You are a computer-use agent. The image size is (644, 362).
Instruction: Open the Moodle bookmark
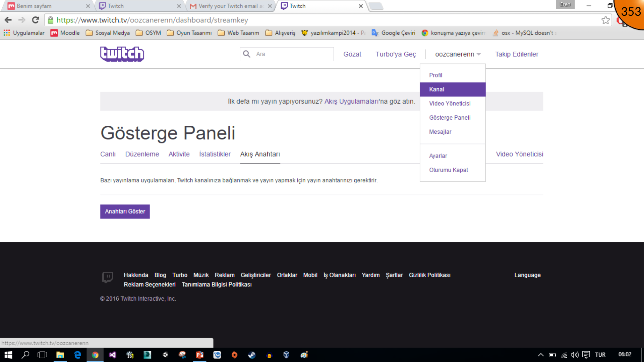click(x=65, y=33)
